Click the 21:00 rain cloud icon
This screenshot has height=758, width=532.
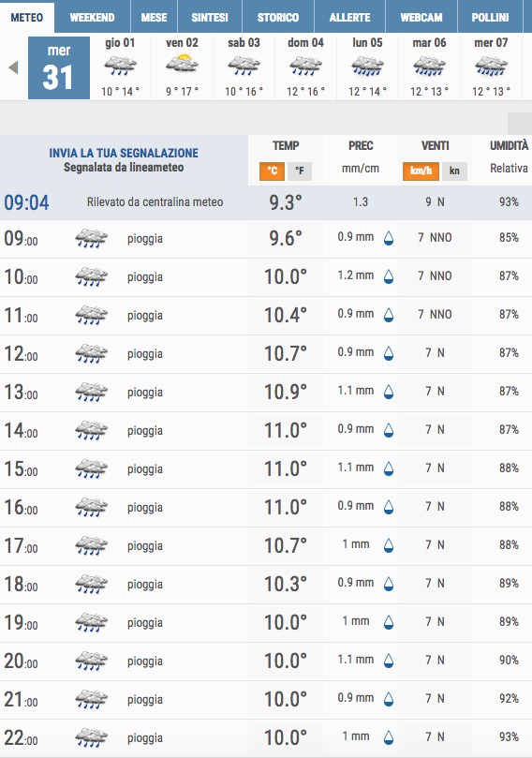pos(92,700)
